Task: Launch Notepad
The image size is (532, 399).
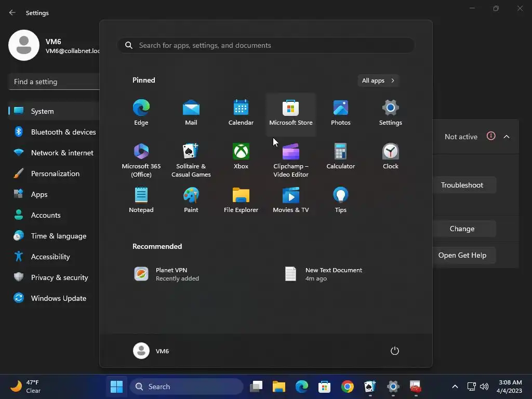Action: click(141, 200)
